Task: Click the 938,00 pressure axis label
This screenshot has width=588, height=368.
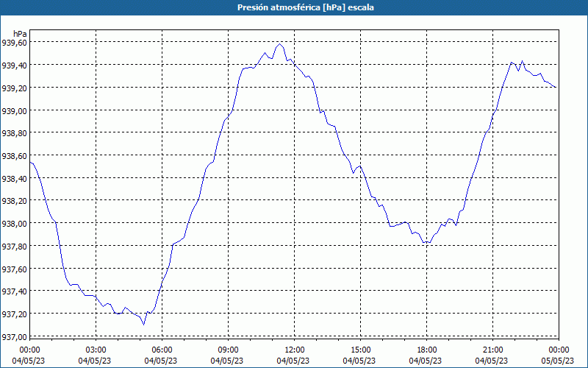Action: tap(14, 224)
